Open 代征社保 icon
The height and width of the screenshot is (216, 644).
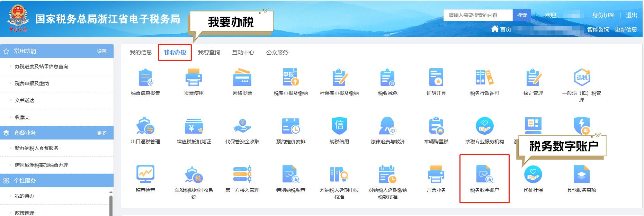click(533, 174)
